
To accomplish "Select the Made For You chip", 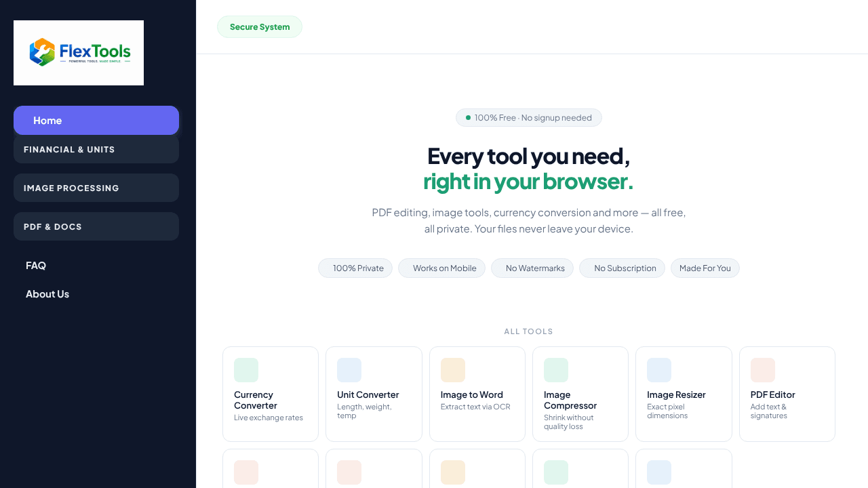I will coord(705,268).
